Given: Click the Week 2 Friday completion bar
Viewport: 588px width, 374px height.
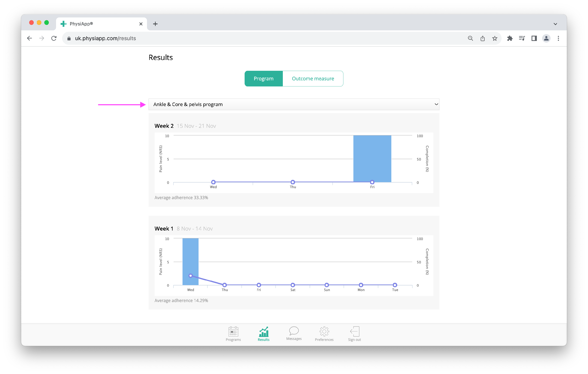Looking at the screenshot, I should (372, 159).
